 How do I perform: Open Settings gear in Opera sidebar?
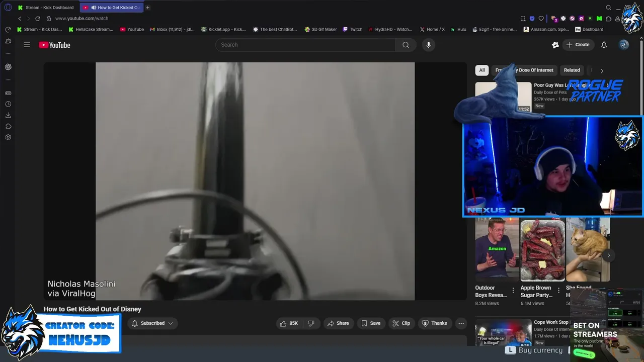(8, 137)
